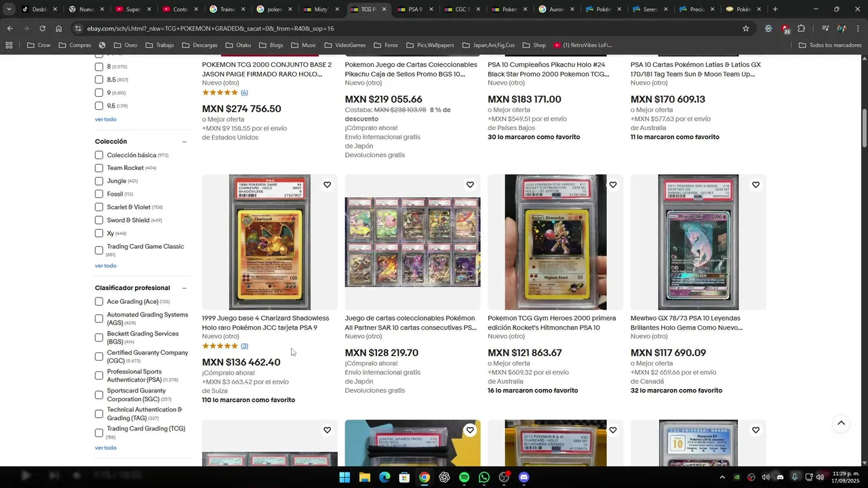This screenshot has height=488, width=868.
Task: Open Spotify from the taskbar
Action: coord(464,477)
